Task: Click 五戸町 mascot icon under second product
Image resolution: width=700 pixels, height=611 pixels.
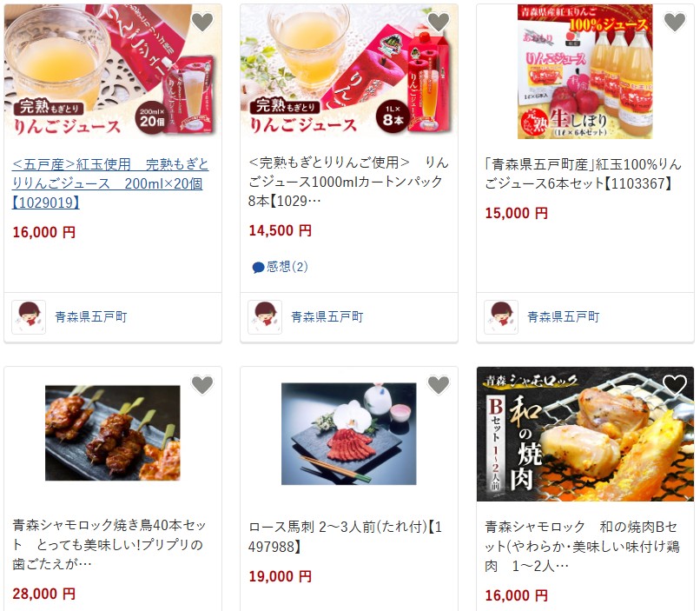Action: click(265, 317)
